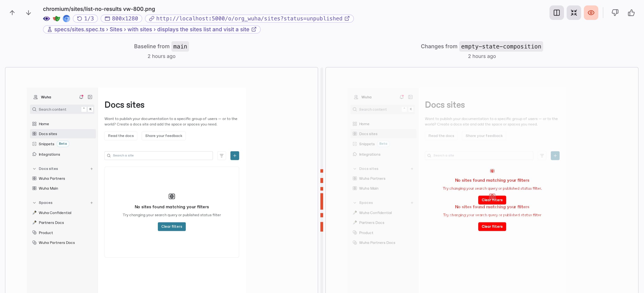Click Share your feedback in baseline
The width and height of the screenshot is (644, 293).
pos(163,136)
